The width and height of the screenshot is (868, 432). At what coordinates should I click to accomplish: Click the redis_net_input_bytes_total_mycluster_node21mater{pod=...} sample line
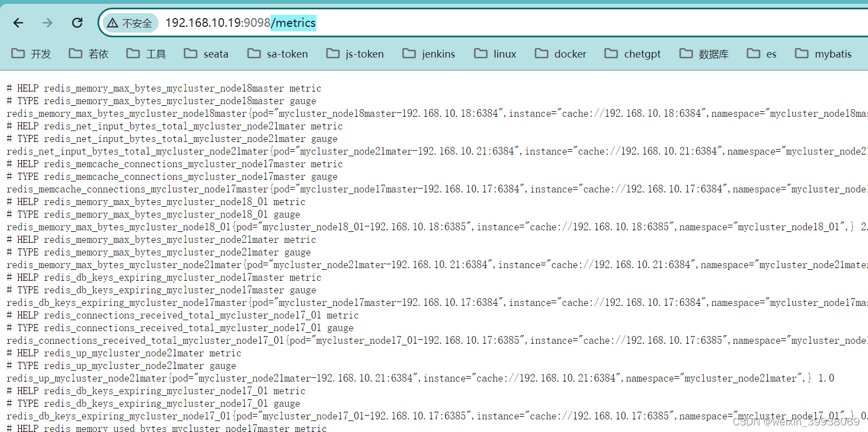click(x=437, y=151)
